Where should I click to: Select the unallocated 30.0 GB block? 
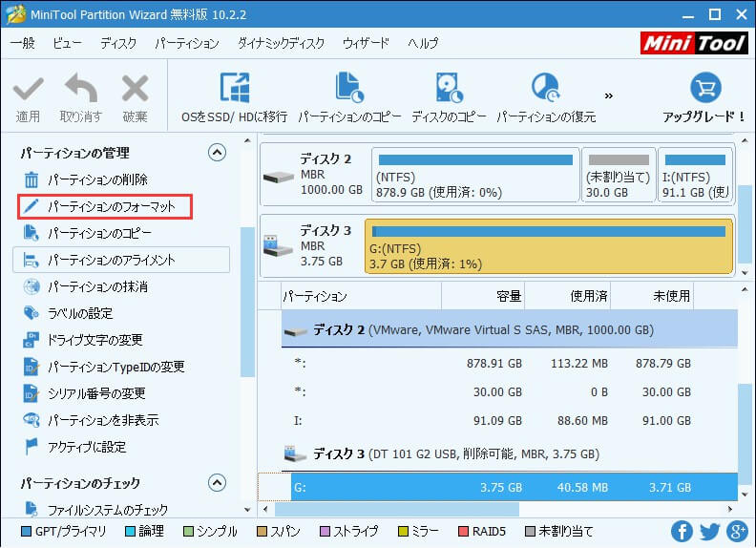click(619, 175)
